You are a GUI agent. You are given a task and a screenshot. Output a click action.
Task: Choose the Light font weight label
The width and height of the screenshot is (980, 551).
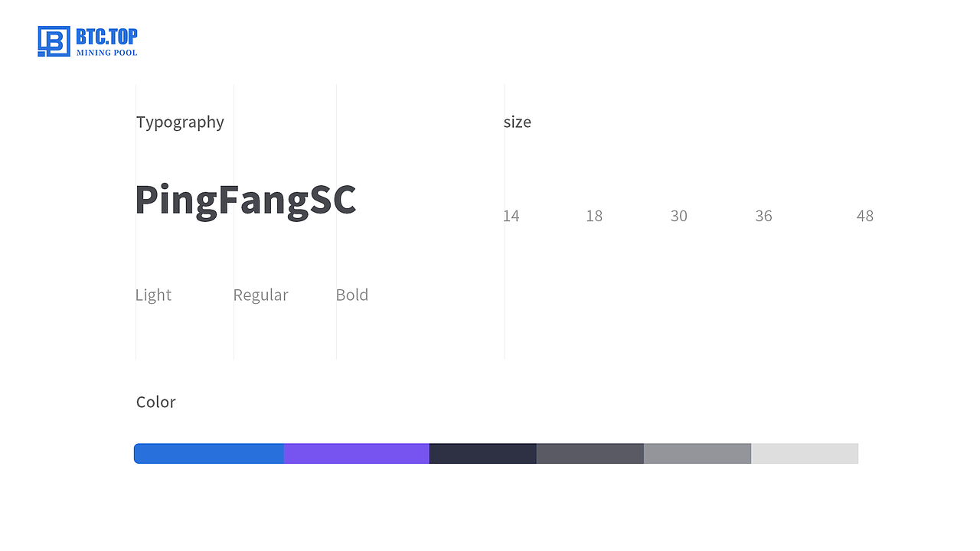point(153,295)
